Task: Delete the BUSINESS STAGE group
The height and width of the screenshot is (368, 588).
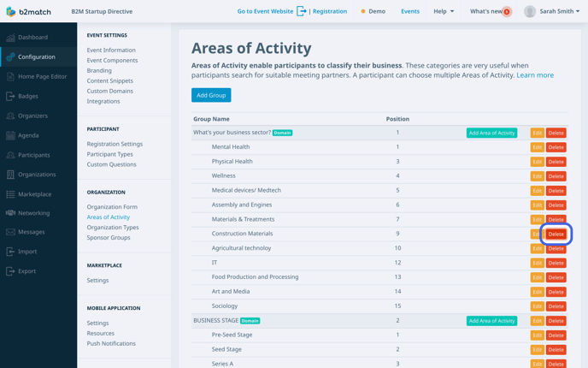Action: pyautogui.click(x=556, y=321)
